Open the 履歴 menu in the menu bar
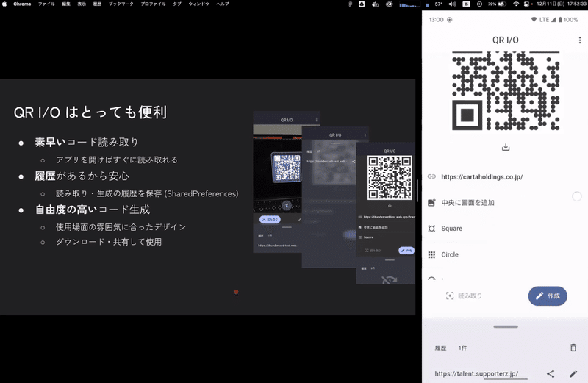Viewport: 588px width, 383px height. pyautogui.click(x=97, y=4)
